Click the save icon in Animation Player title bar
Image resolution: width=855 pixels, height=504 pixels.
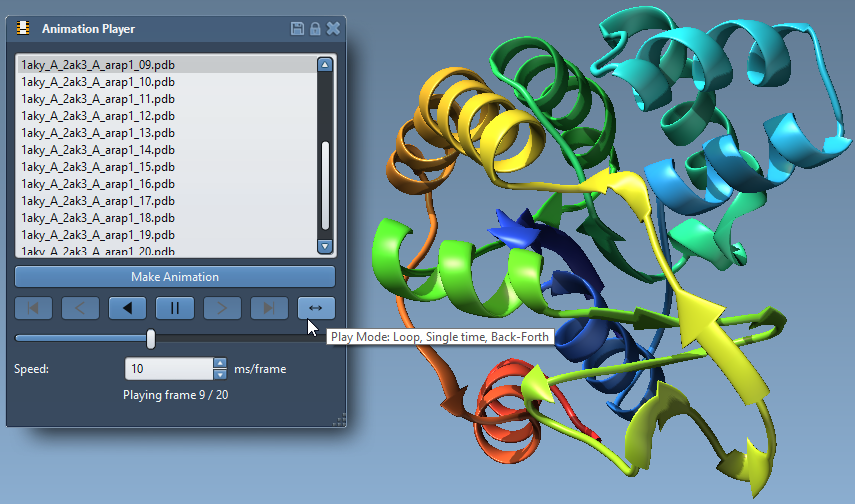298,29
